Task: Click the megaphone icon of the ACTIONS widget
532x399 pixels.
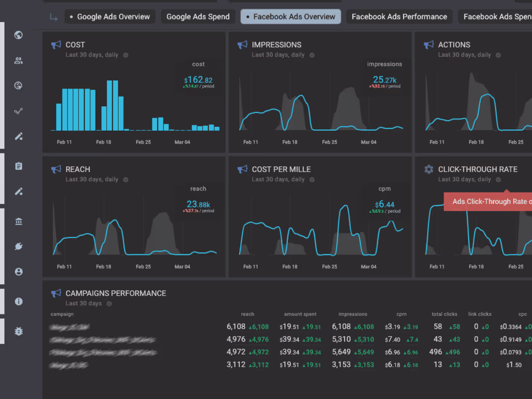Action: [429, 45]
